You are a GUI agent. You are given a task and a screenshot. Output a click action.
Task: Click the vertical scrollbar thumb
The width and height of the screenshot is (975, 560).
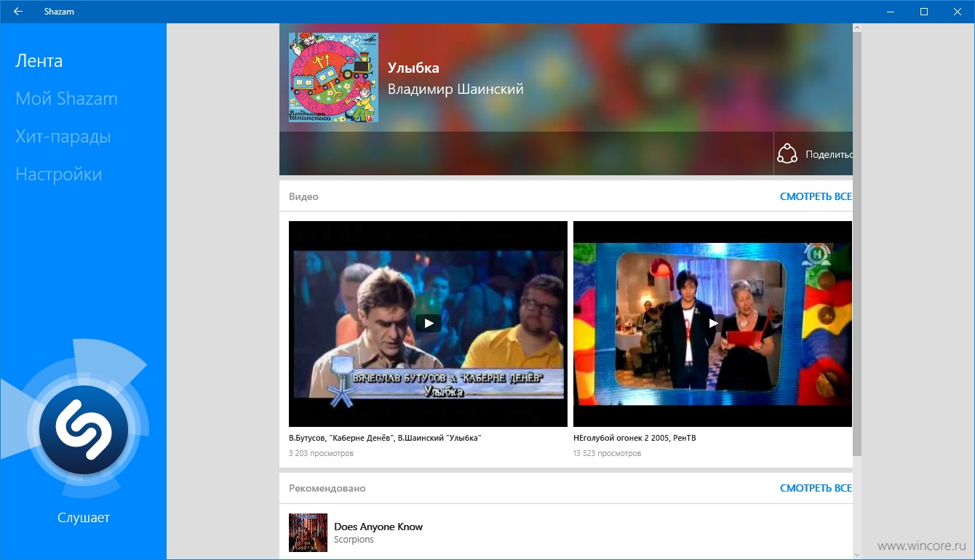[857, 244]
